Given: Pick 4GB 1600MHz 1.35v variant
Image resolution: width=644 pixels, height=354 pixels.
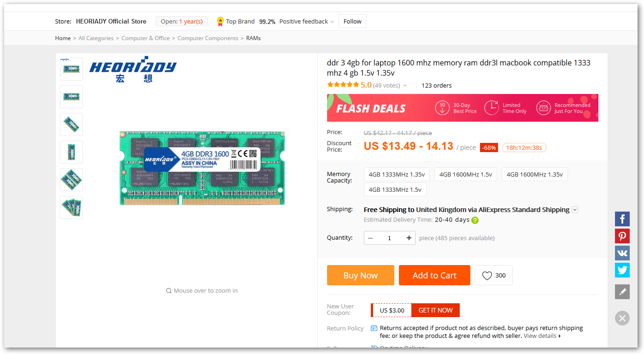Looking at the screenshot, I should [x=534, y=174].
